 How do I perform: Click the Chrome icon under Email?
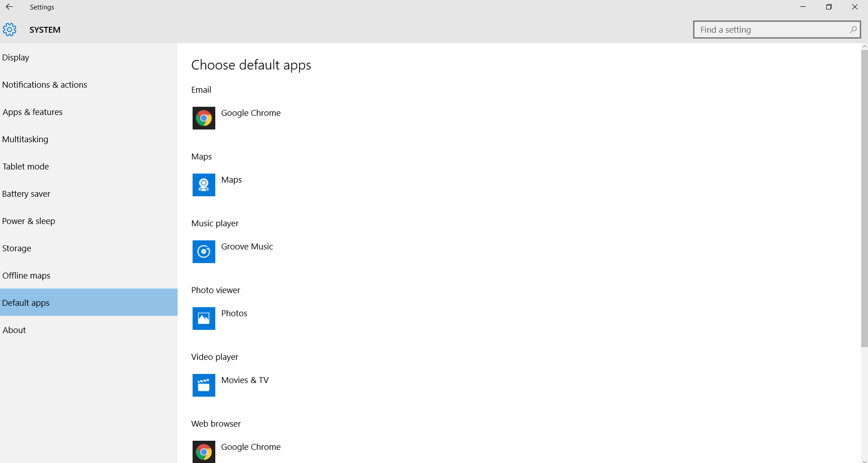tap(204, 118)
